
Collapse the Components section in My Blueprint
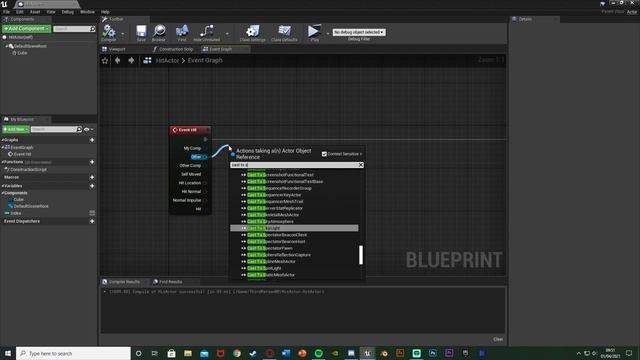pyautogui.click(x=2, y=193)
